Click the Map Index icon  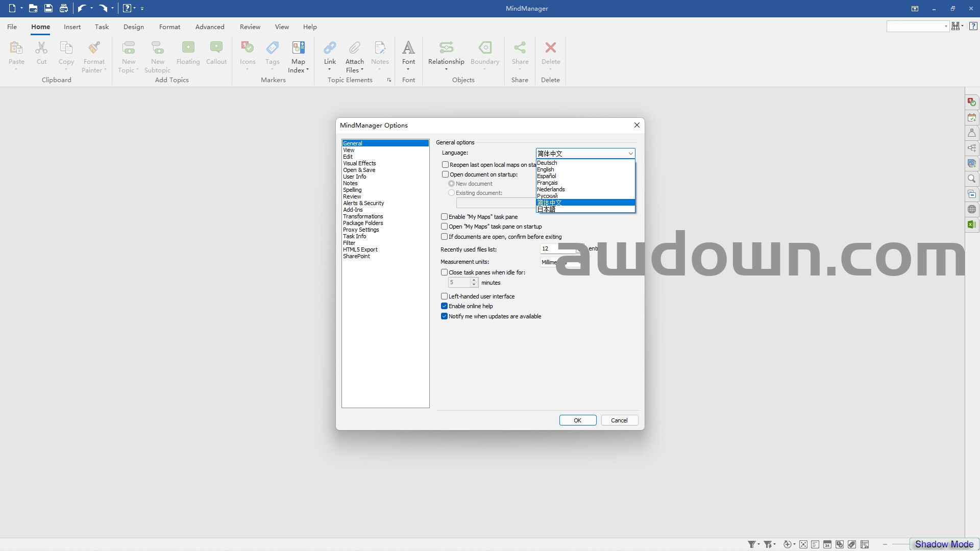pos(298,48)
